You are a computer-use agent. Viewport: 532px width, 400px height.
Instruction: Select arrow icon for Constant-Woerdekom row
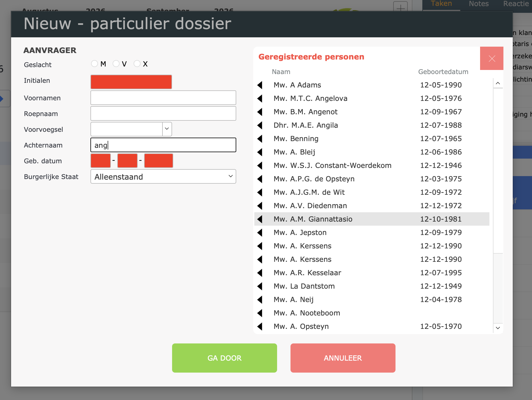pyautogui.click(x=260, y=166)
